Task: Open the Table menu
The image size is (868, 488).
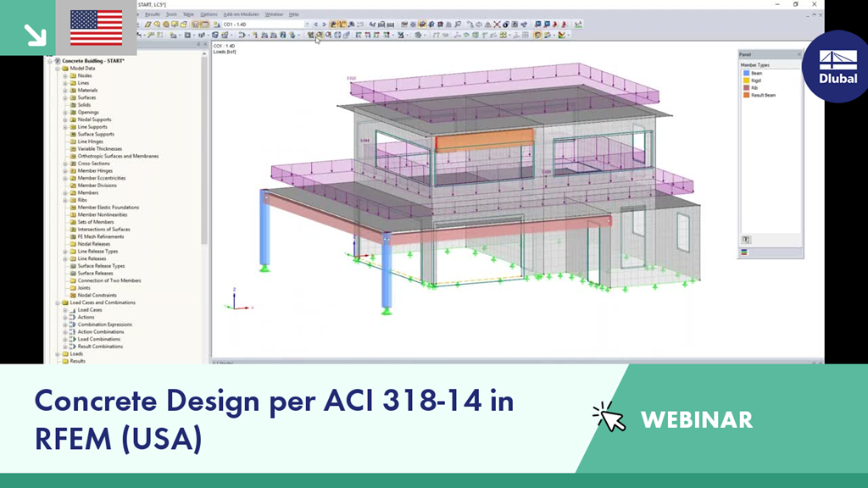Action: (x=188, y=14)
